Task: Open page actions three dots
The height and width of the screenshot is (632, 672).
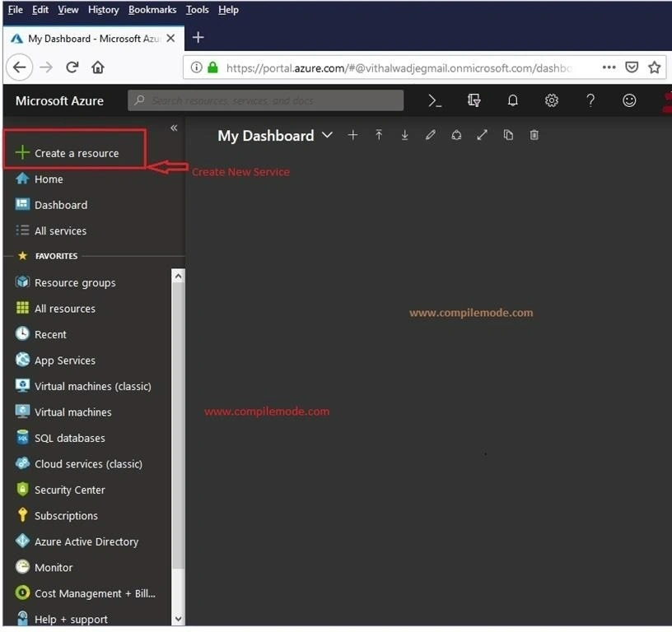Action: 609,67
